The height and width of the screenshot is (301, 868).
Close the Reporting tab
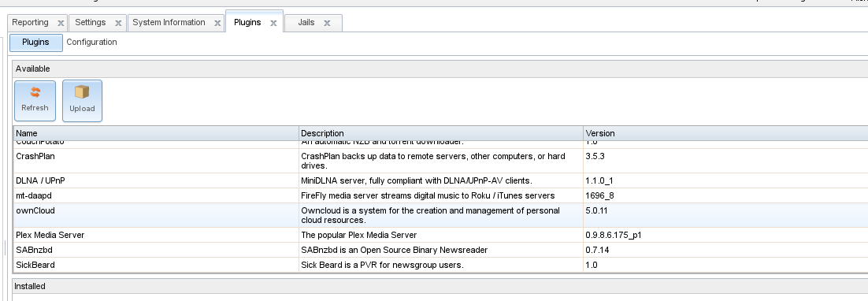(61, 23)
